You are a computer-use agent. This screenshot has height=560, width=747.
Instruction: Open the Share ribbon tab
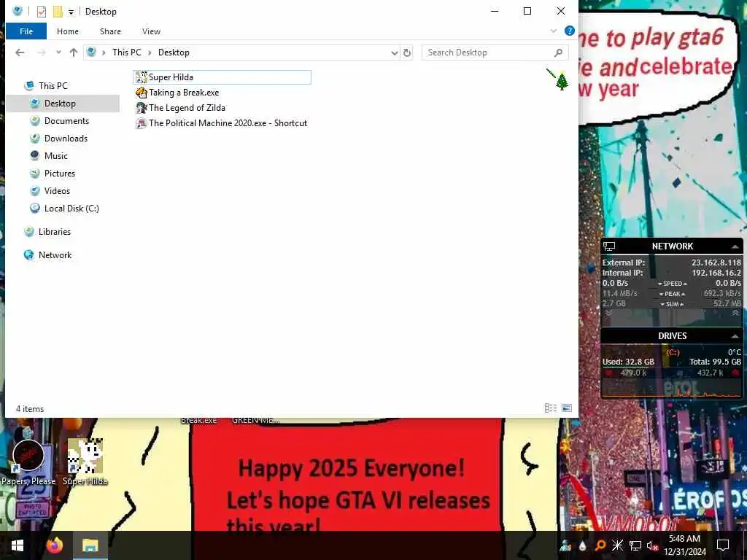click(110, 31)
